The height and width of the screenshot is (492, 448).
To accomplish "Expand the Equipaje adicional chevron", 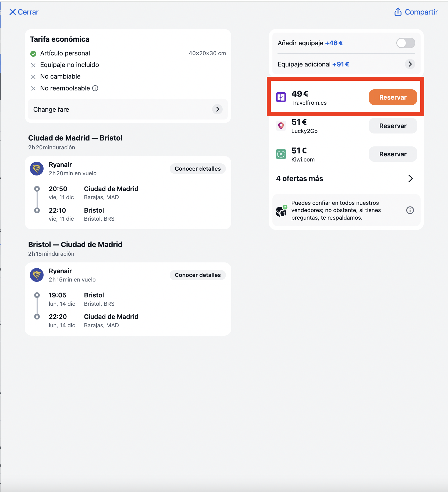I will 410,64.
